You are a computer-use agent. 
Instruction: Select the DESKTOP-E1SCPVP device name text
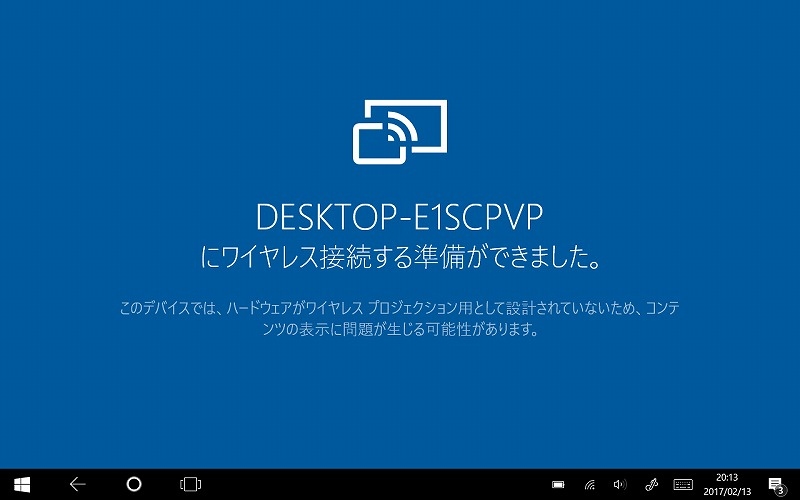point(399,217)
